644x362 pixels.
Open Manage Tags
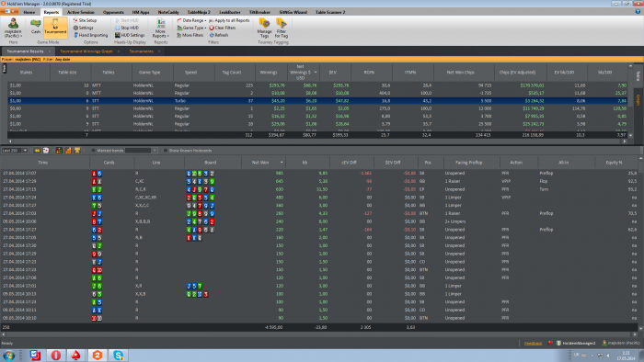(x=264, y=28)
